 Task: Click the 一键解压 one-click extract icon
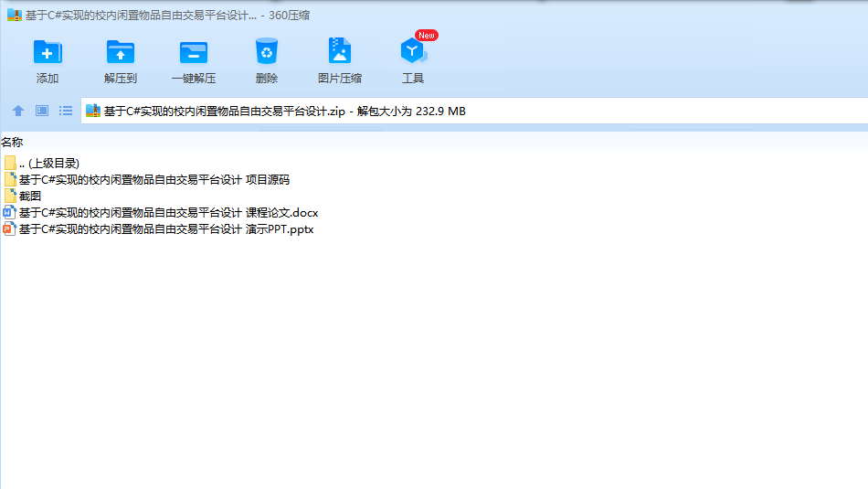point(193,53)
